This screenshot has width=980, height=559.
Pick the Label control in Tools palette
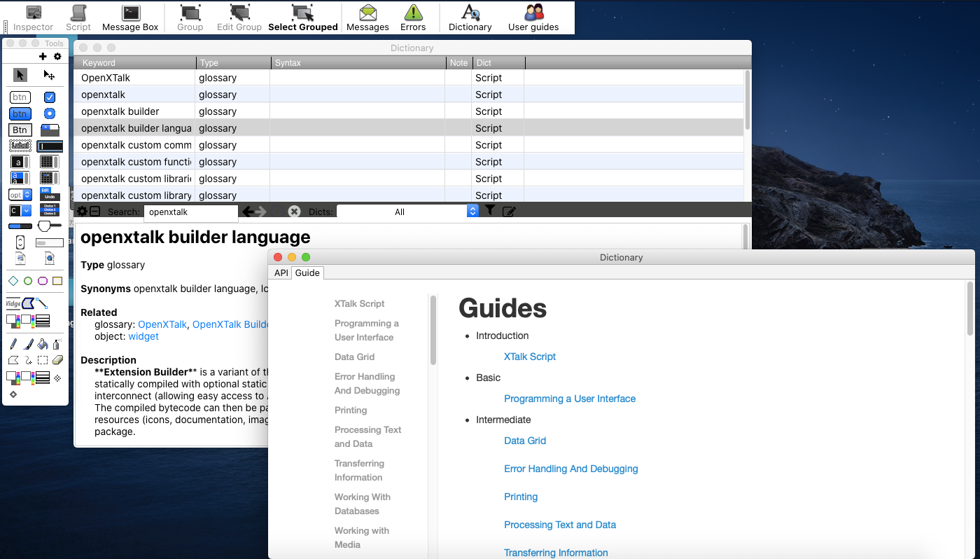coord(20,146)
